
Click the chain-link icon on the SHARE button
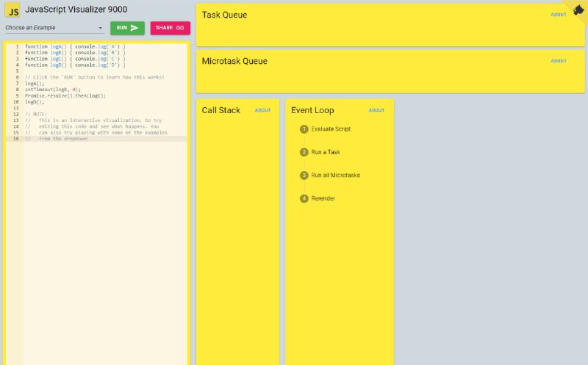[180, 28]
